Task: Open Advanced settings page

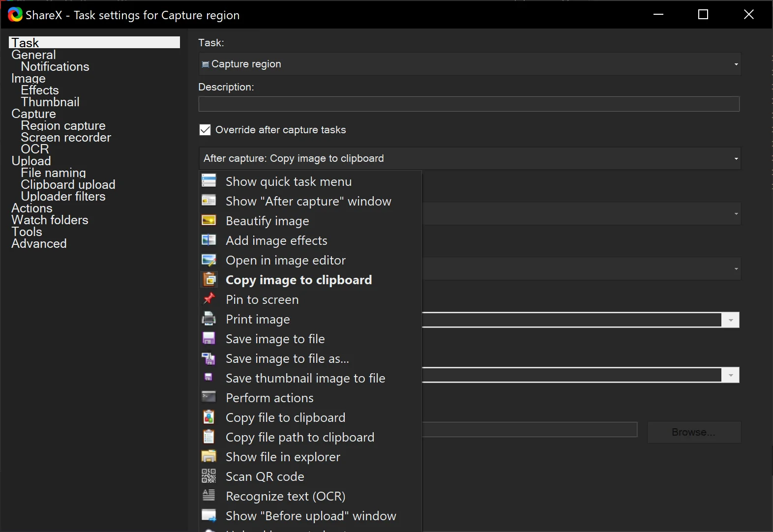Action: pyautogui.click(x=39, y=243)
